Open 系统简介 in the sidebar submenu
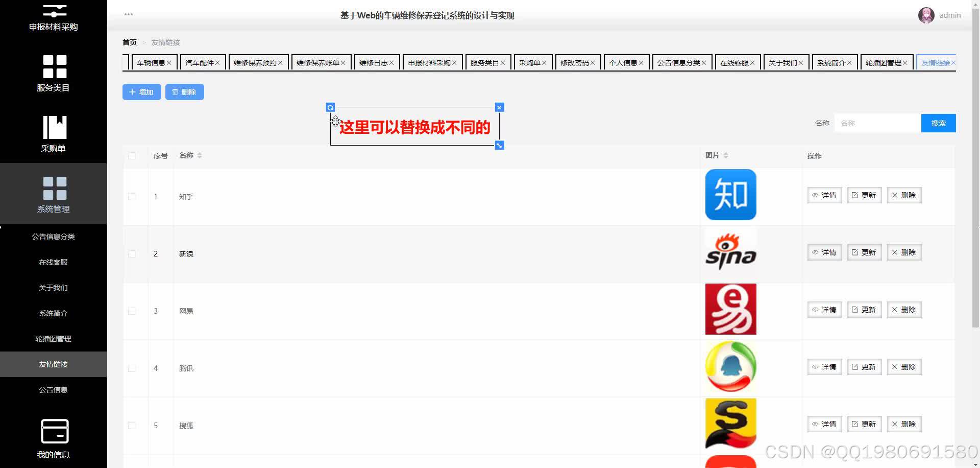980x468 pixels. (x=54, y=313)
